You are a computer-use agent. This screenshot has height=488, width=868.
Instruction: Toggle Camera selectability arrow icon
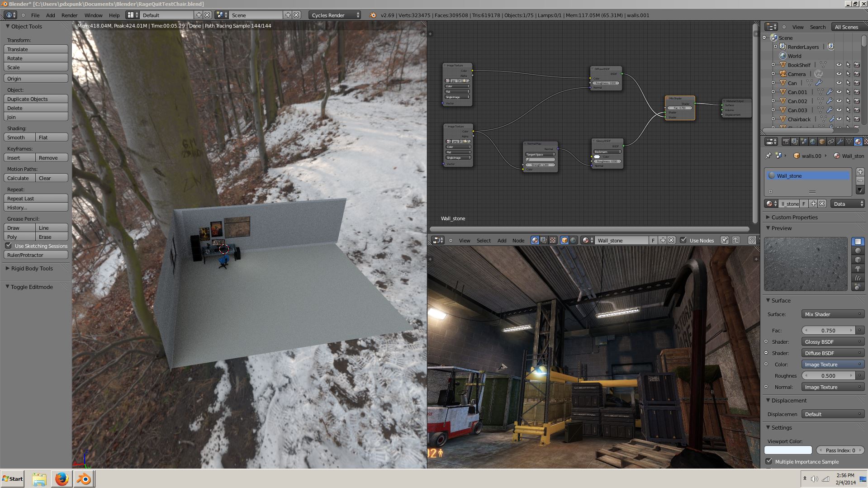click(x=848, y=74)
